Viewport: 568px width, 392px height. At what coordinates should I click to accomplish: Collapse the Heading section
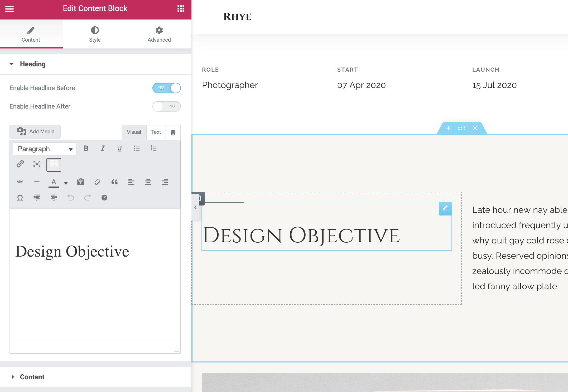33,64
